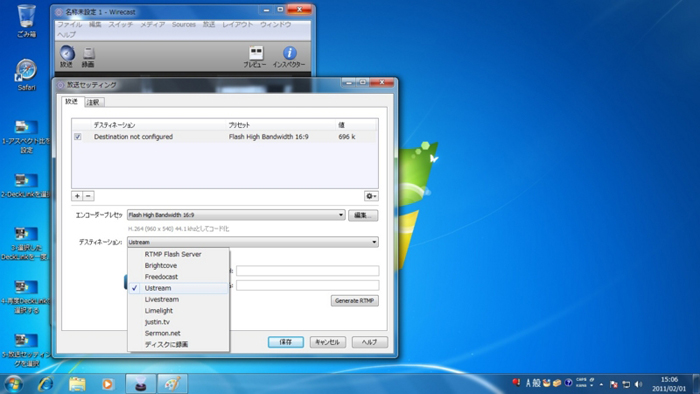700x394 pixels.
Task: Click the Generate RTMP button
Action: 354,301
